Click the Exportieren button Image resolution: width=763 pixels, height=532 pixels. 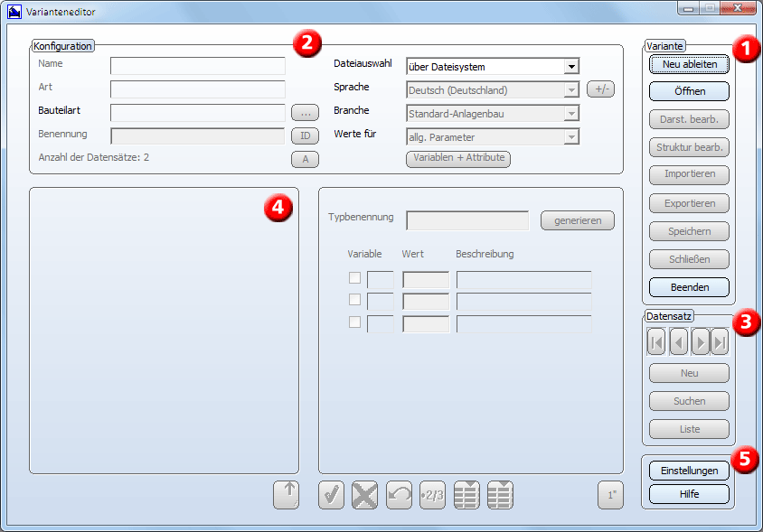click(x=690, y=203)
